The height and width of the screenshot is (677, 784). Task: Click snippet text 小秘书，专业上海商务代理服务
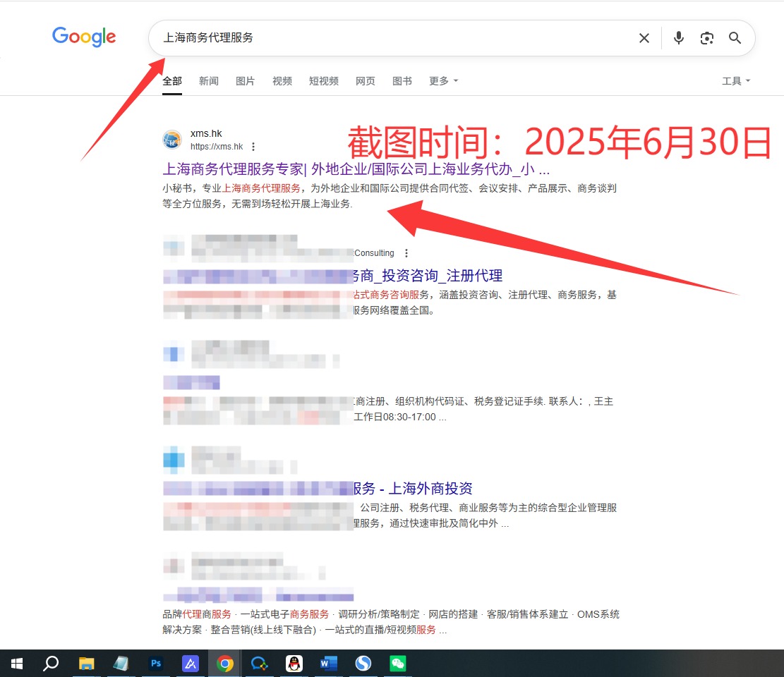(231, 188)
